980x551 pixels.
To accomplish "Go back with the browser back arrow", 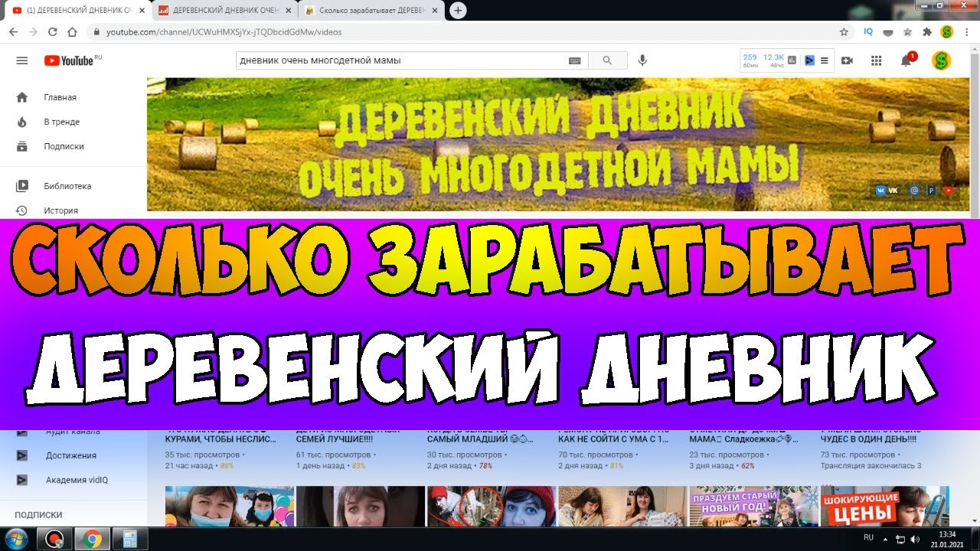I will 13,32.
